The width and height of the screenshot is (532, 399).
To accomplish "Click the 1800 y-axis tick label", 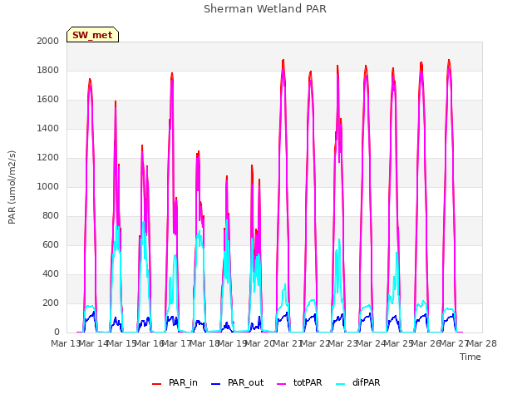I will (x=48, y=70).
